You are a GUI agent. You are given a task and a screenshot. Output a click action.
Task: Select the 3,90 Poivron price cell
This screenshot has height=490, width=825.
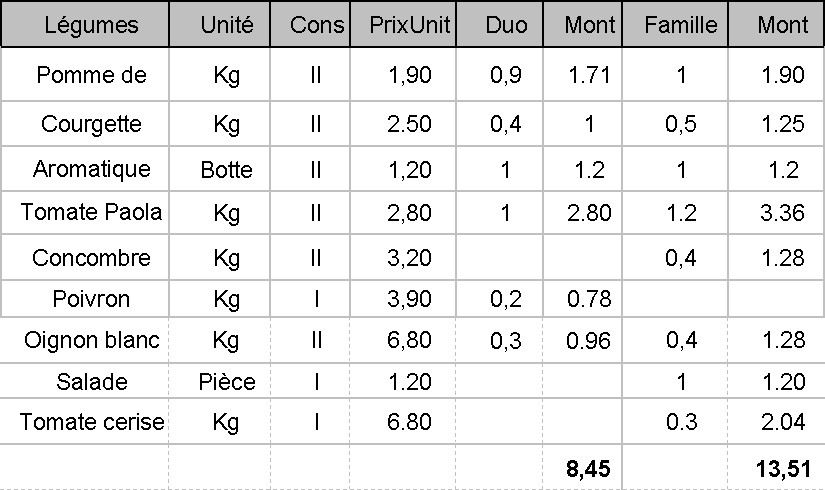[x=410, y=299]
